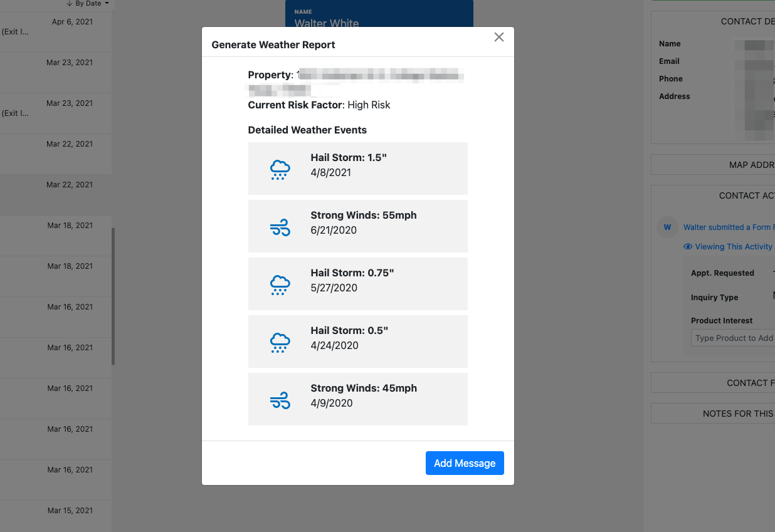Expand the MAP ADDRESS section

(714, 165)
